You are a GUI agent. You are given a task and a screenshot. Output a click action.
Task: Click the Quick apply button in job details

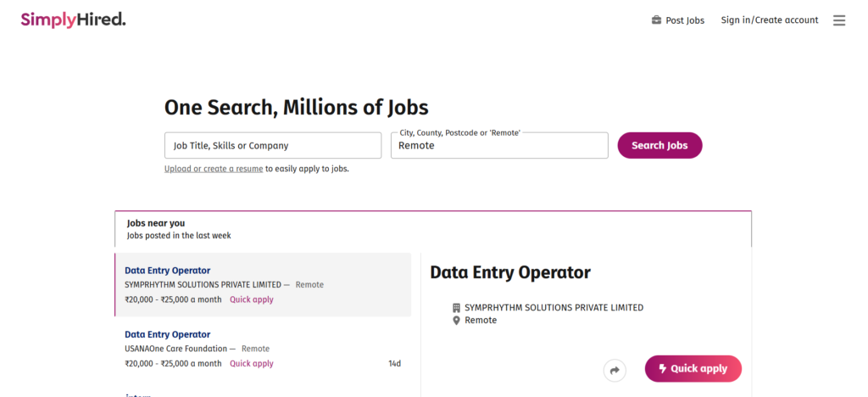point(693,369)
